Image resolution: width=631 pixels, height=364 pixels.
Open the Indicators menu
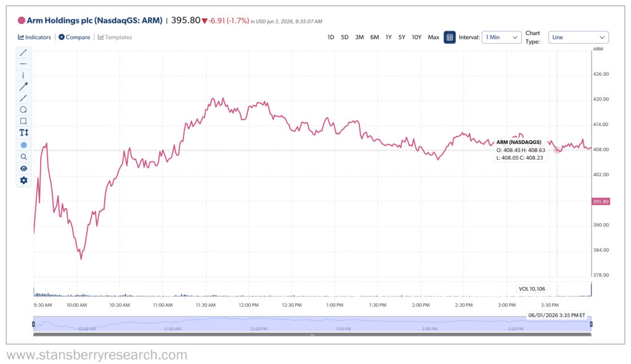[x=35, y=38]
